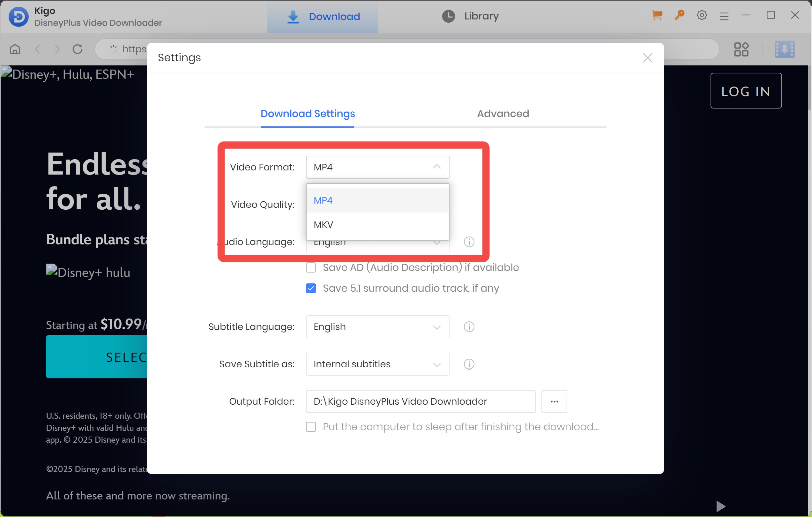812x517 pixels.
Task: Click the teal SELECT button
Action: [x=96, y=356]
